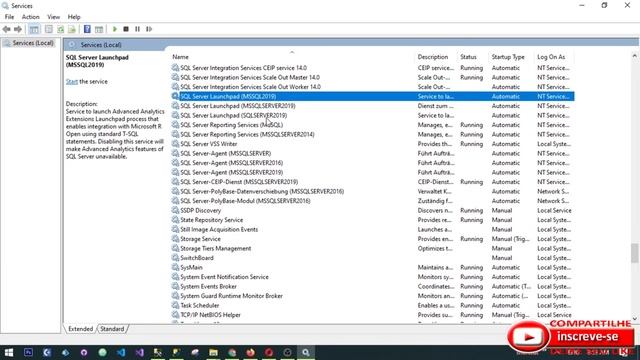Switch to the Extended tab
The height and width of the screenshot is (360, 640).
tap(80, 329)
